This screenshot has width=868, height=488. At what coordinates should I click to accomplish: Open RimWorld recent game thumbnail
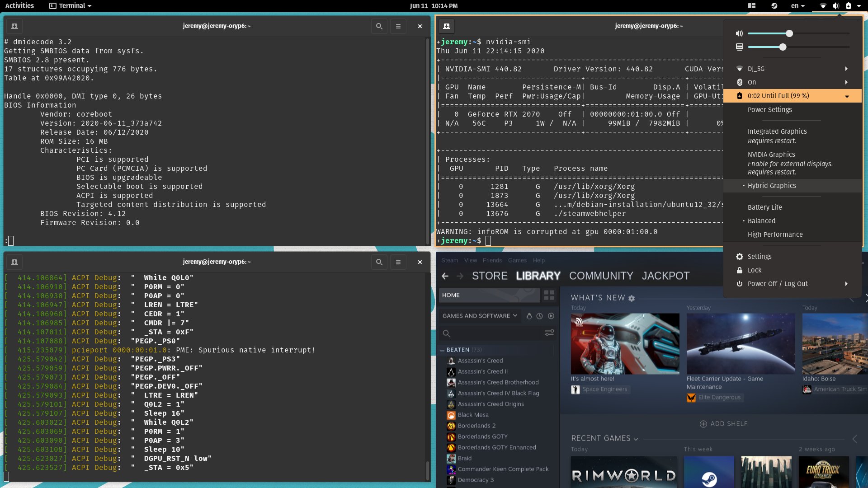[624, 472]
